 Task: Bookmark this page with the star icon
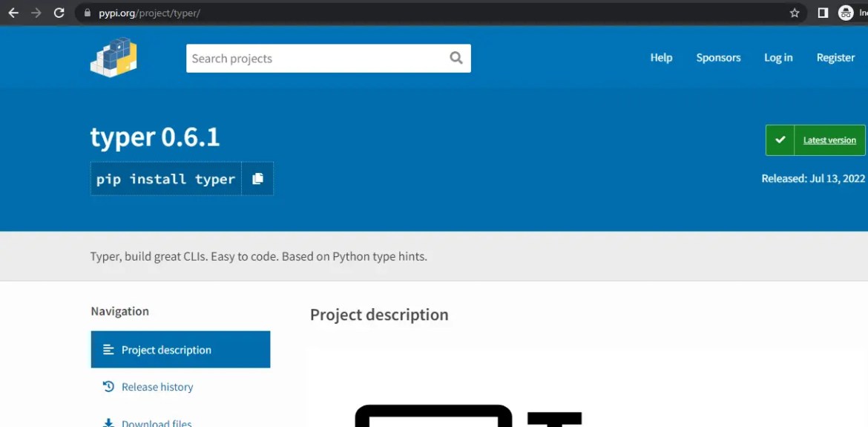[795, 13]
